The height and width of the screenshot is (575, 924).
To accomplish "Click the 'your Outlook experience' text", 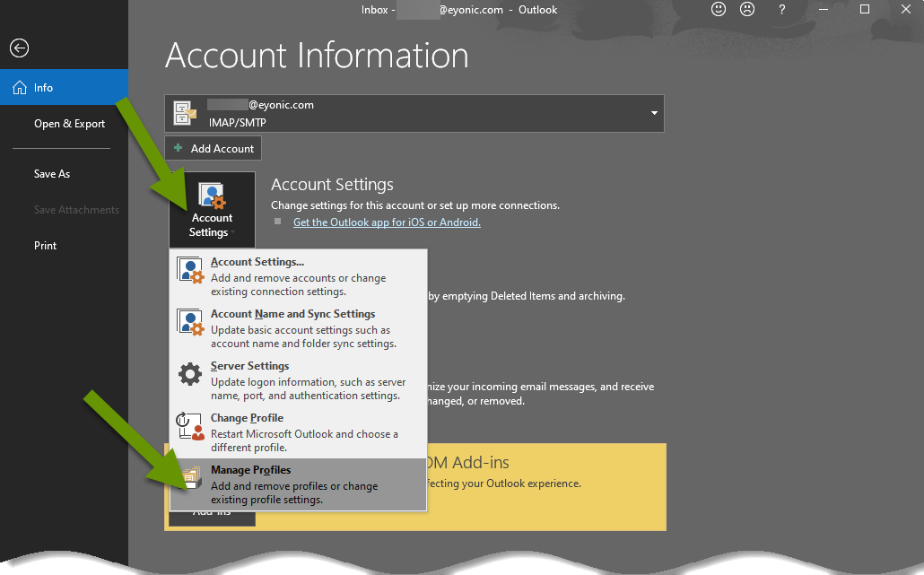I will click(x=523, y=484).
